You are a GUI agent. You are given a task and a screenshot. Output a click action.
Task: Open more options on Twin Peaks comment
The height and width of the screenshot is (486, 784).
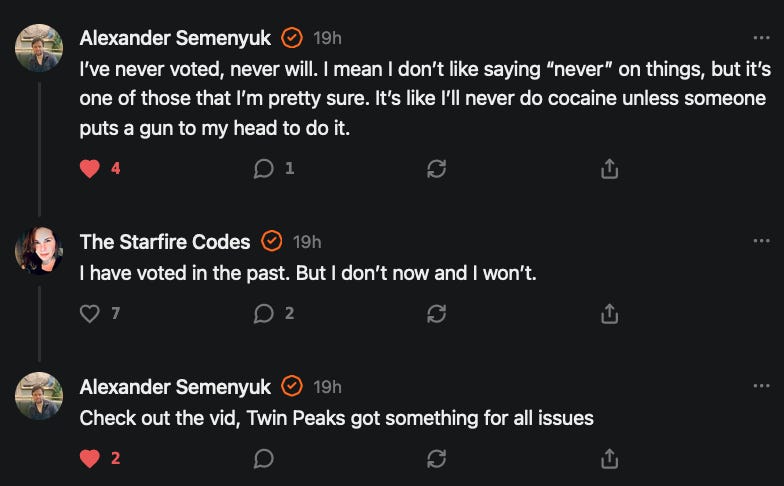762,386
